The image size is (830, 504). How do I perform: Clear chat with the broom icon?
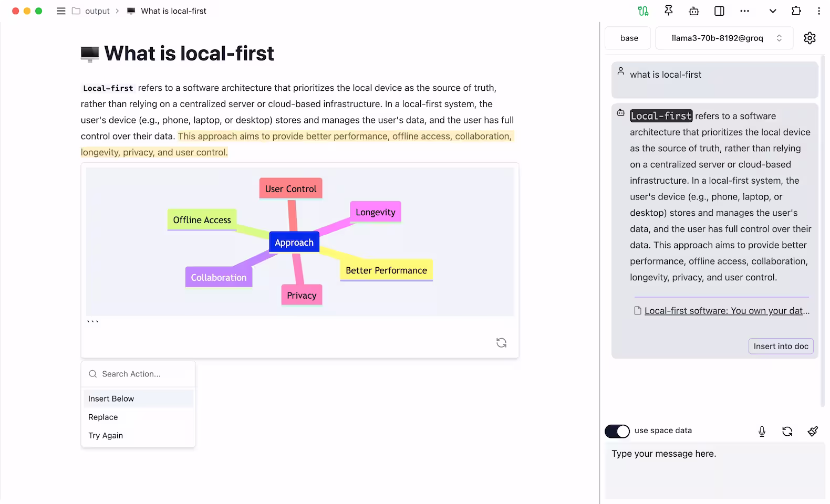(813, 431)
